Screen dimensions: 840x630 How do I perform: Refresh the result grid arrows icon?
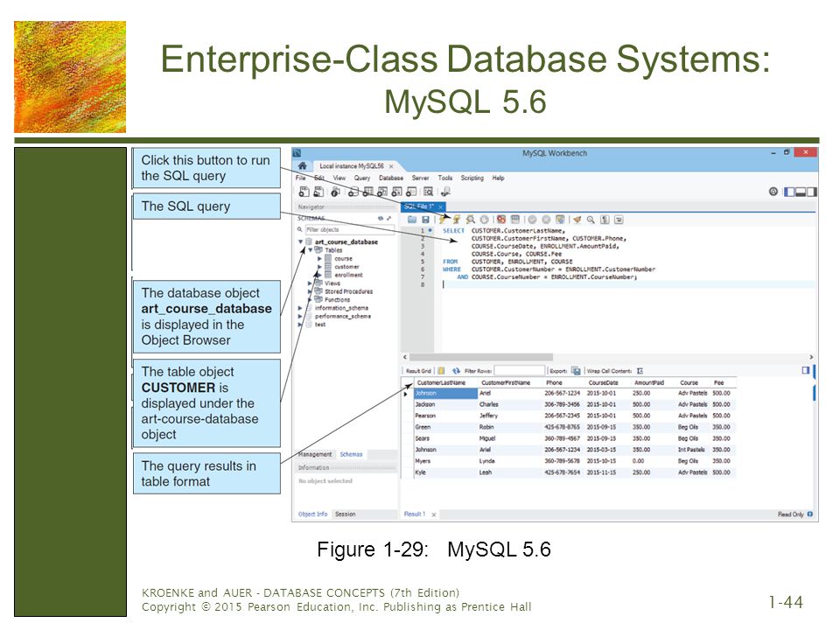456,371
